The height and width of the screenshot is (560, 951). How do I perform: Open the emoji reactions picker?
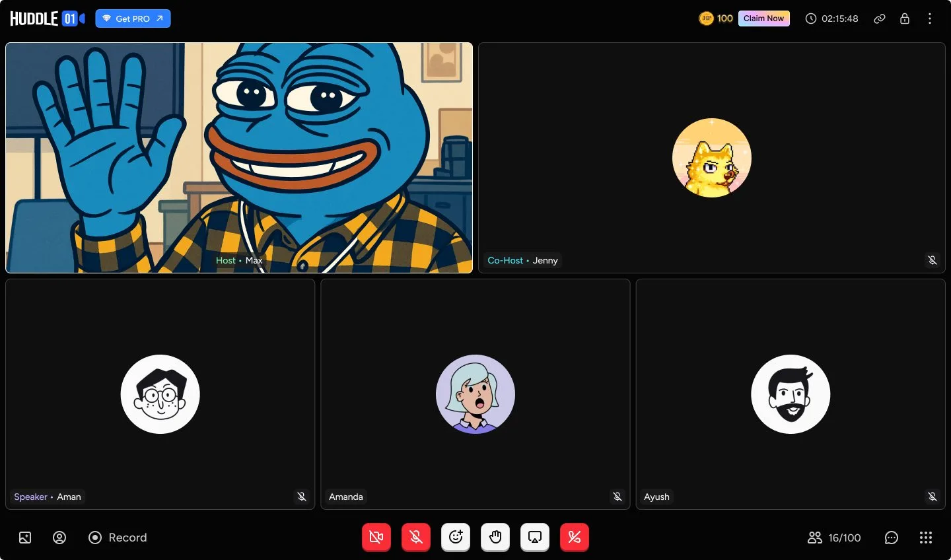[x=456, y=538]
